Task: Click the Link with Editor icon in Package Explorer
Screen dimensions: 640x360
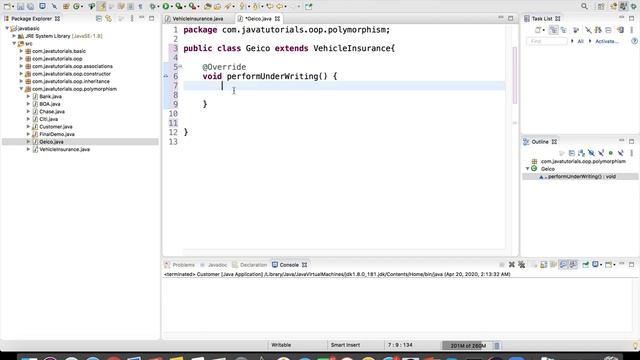Action: click(109, 18)
